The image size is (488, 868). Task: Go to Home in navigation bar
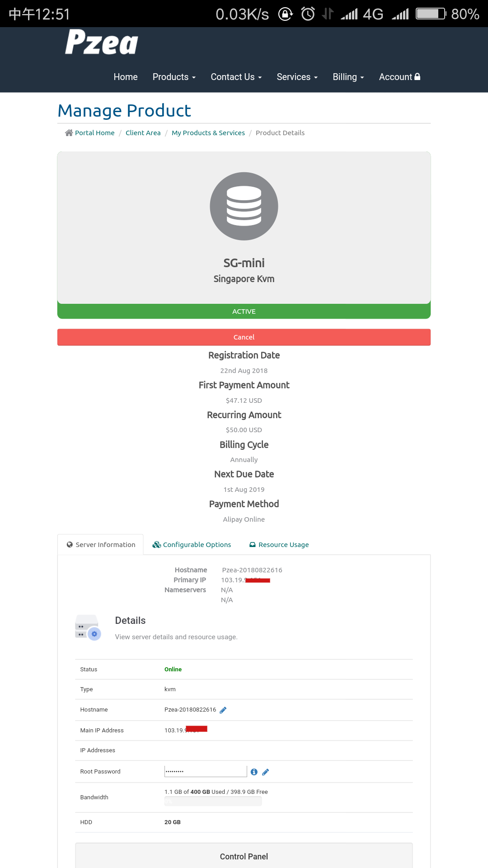(126, 77)
